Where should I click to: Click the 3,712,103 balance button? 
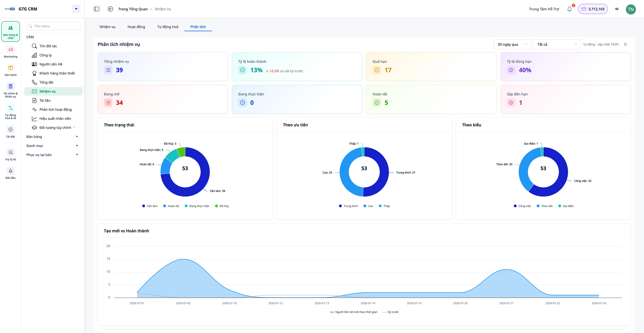pos(593,9)
